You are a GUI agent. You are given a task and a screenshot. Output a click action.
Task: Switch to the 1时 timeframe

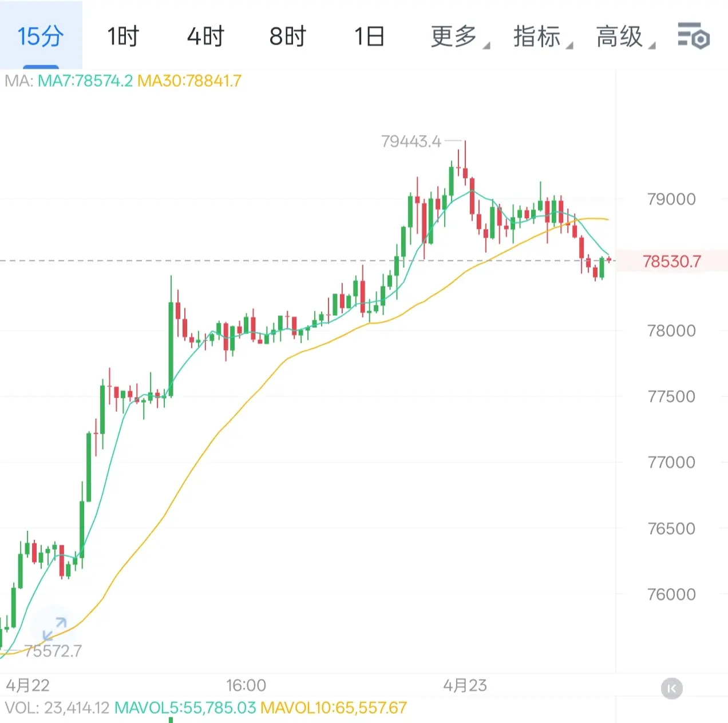pyautogui.click(x=123, y=36)
